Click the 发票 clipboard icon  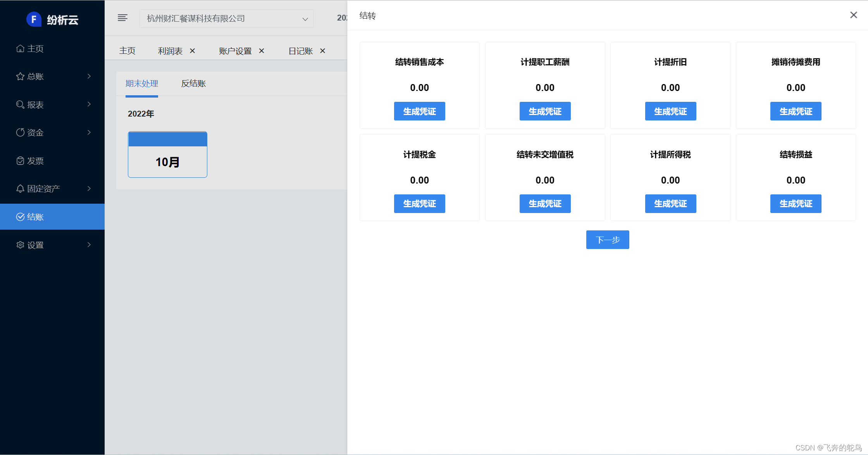coord(20,161)
